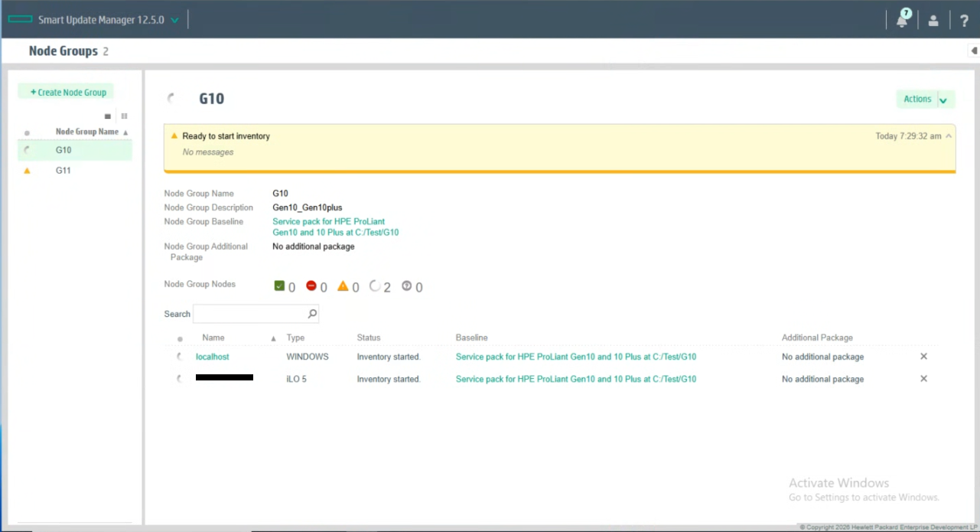This screenshot has height=532, width=980.
Task: Open the localhost node link
Action: [x=213, y=357]
